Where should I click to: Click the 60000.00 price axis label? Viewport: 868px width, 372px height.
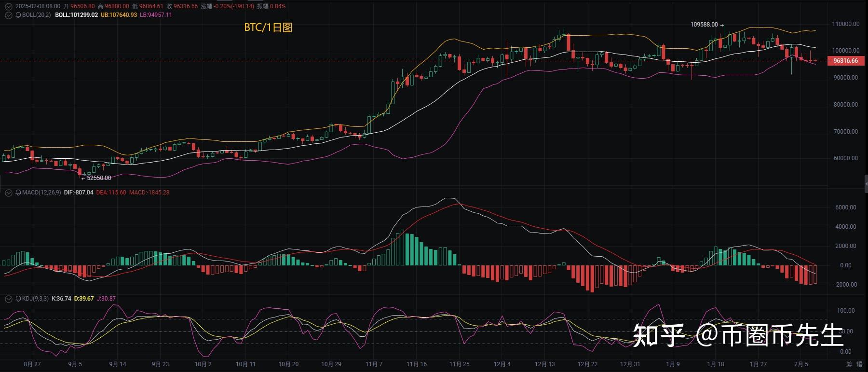[846, 158]
